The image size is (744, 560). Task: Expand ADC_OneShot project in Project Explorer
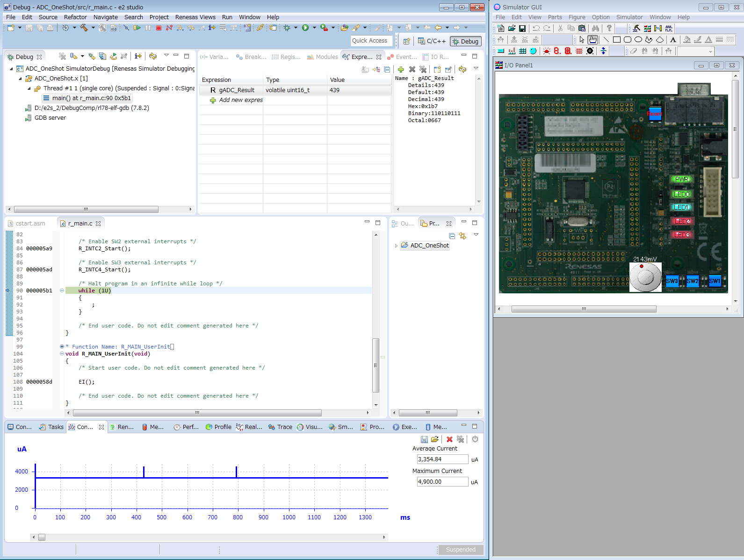click(x=397, y=246)
